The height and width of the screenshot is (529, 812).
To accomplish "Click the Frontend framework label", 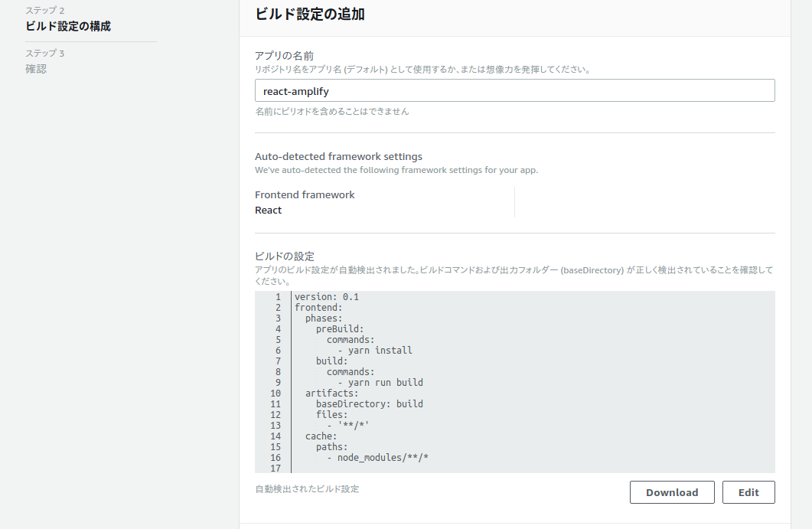I will click(305, 194).
